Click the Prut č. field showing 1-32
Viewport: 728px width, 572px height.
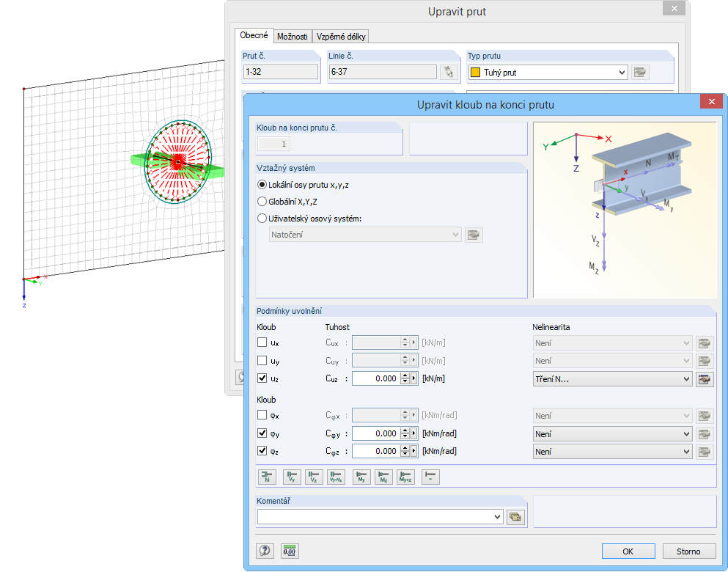(x=281, y=72)
